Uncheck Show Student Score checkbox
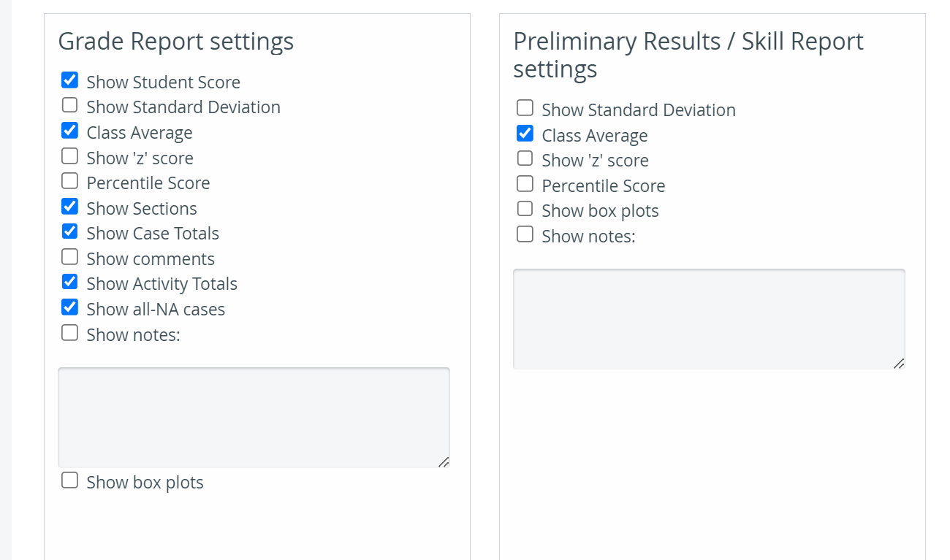This screenshot has height=560, width=950. (x=69, y=80)
